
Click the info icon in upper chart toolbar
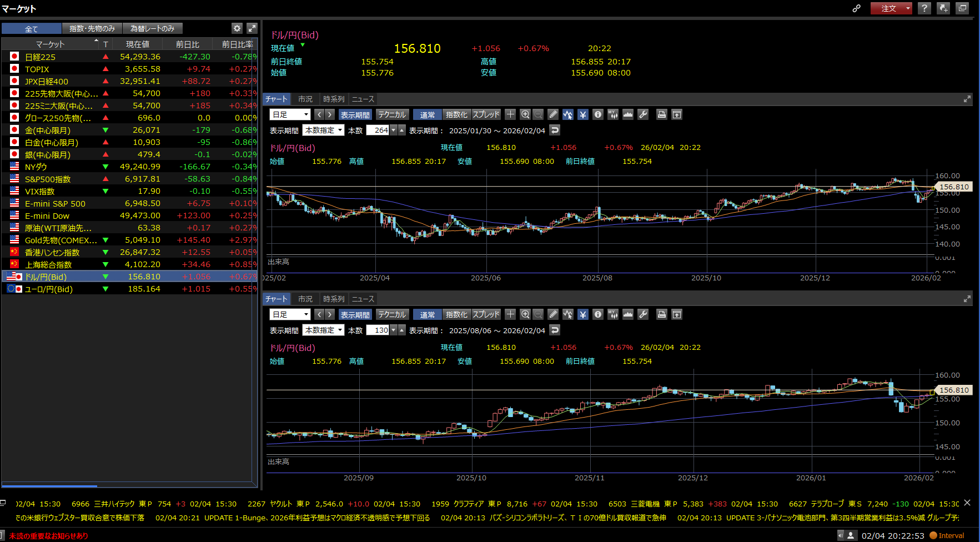(x=598, y=114)
